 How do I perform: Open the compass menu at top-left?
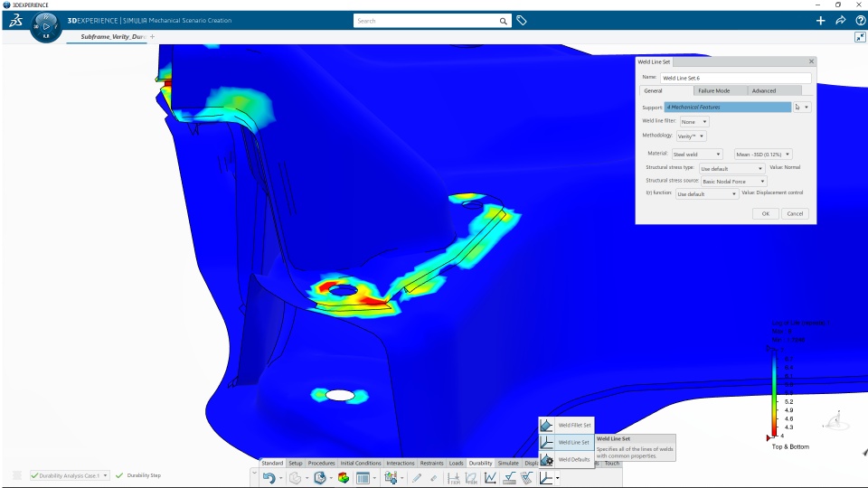coord(46,26)
